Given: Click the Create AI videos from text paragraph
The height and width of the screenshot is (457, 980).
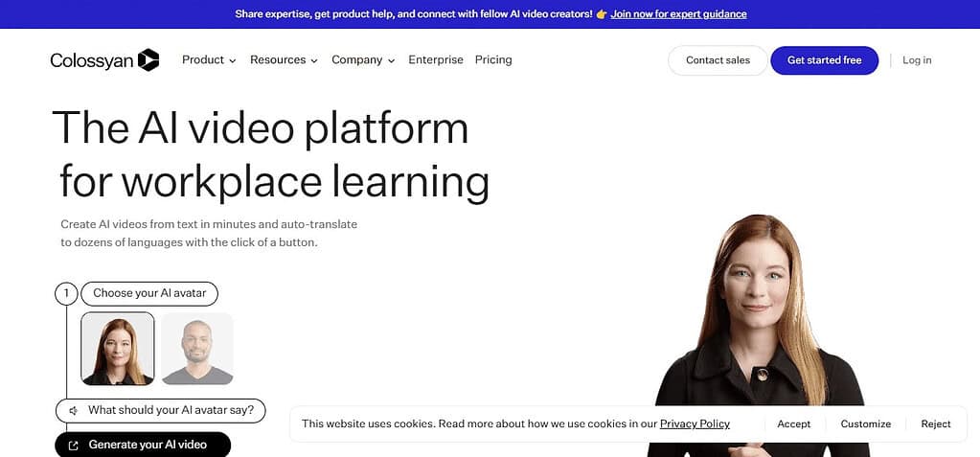Looking at the screenshot, I should tap(209, 233).
